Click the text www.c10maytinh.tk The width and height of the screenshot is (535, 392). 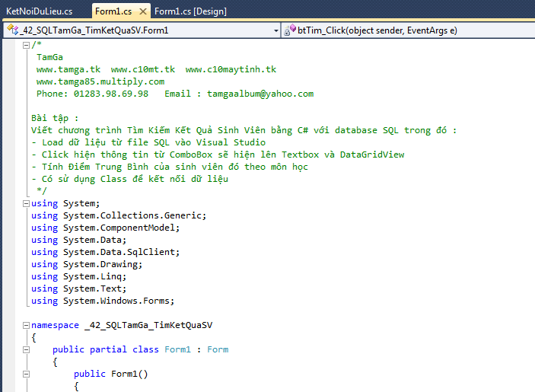[231, 69]
